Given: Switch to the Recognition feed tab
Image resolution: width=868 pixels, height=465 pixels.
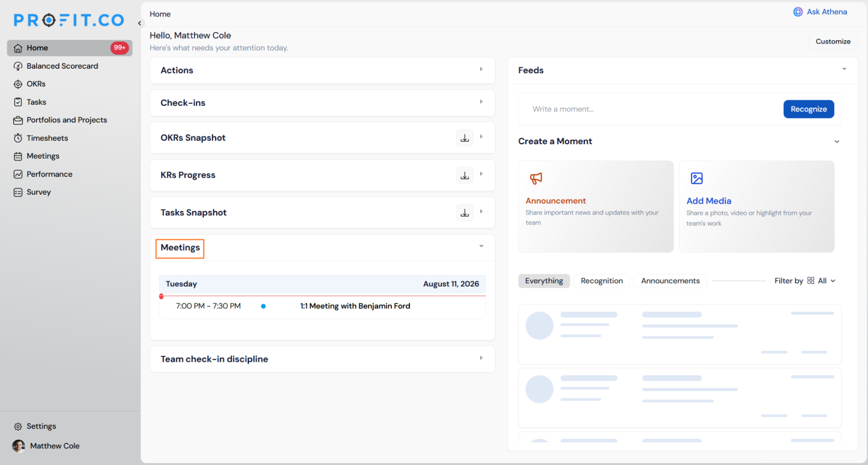Looking at the screenshot, I should 602,281.
